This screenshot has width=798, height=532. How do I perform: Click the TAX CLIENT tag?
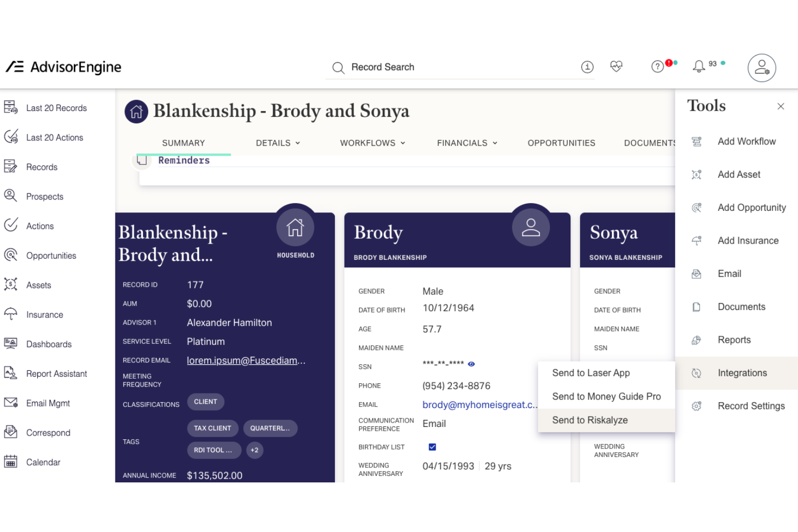coord(212,428)
